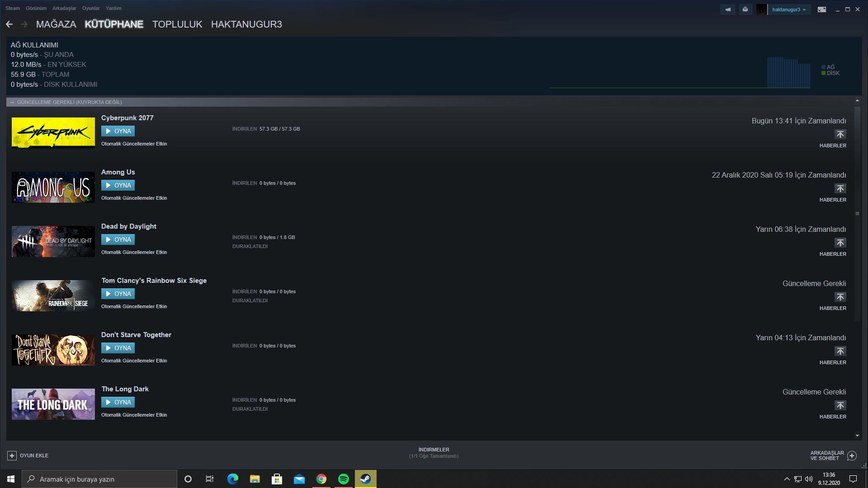Switch to the MAĞAZA tab

(x=56, y=24)
